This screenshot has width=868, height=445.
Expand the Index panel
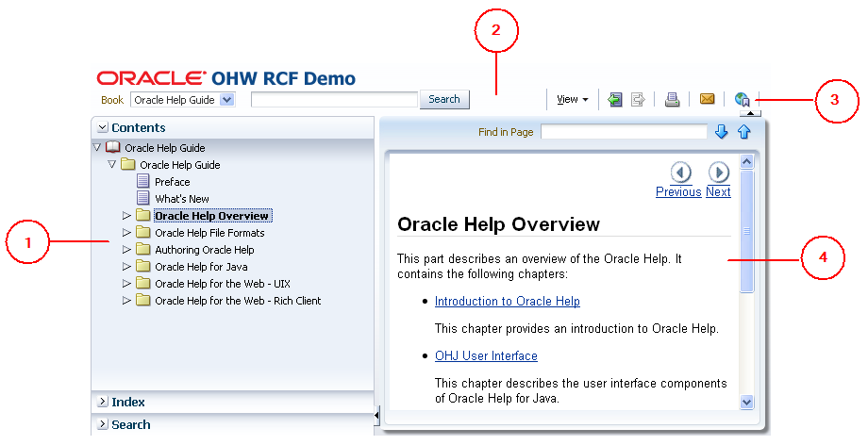pyautogui.click(x=103, y=402)
